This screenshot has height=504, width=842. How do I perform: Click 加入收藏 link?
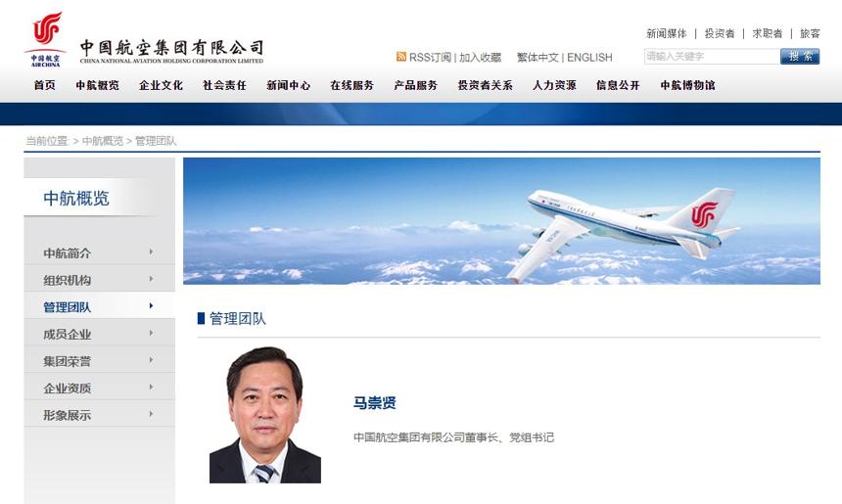tap(480, 57)
